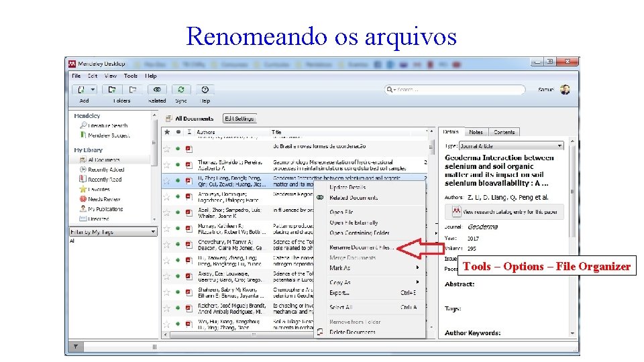Sort by the Title column header
The width and height of the screenshot is (644, 362).
click(276, 132)
